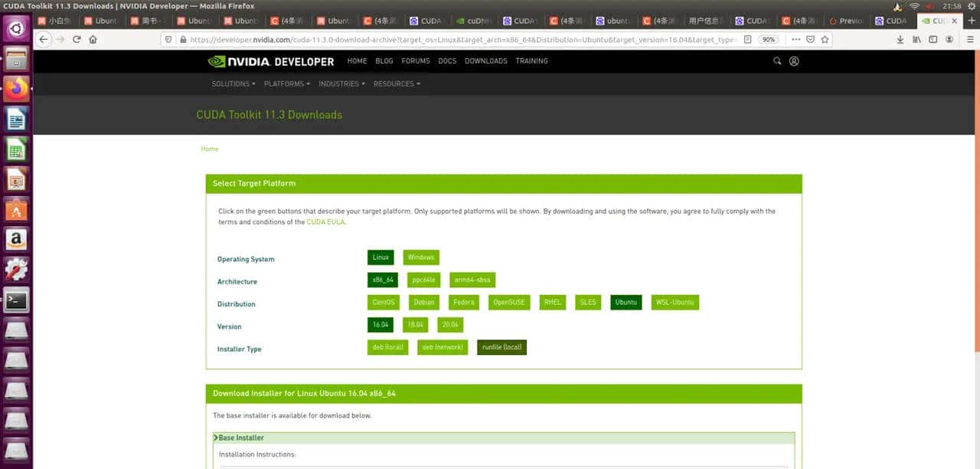Image resolution: width=980 pixels, height=469 pixels.
Task: Open LibreOffice Calc from the dock
Action: [x=17, y=150]
